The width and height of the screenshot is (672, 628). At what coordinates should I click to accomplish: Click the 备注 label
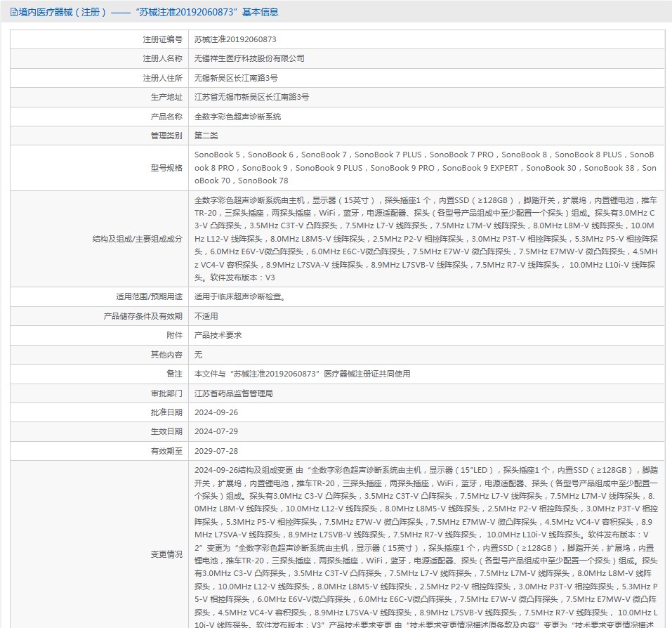pyautogui.click(x=174, y=374)
